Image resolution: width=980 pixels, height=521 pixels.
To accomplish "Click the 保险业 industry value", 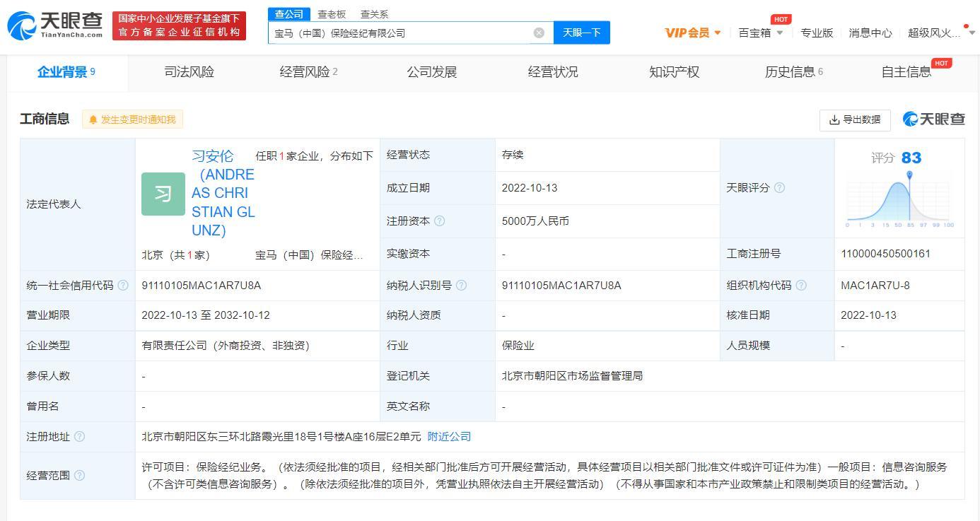I will click(518, 346).
